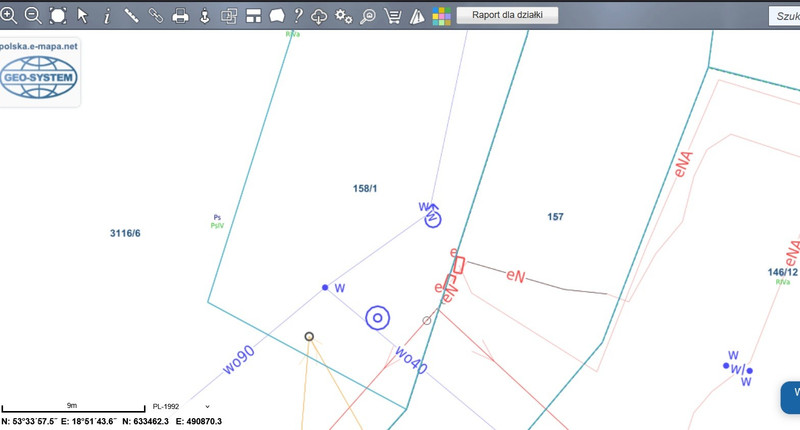Expand the PL-1992 coordinate system dropdown
800x430 pixels.
180,407
